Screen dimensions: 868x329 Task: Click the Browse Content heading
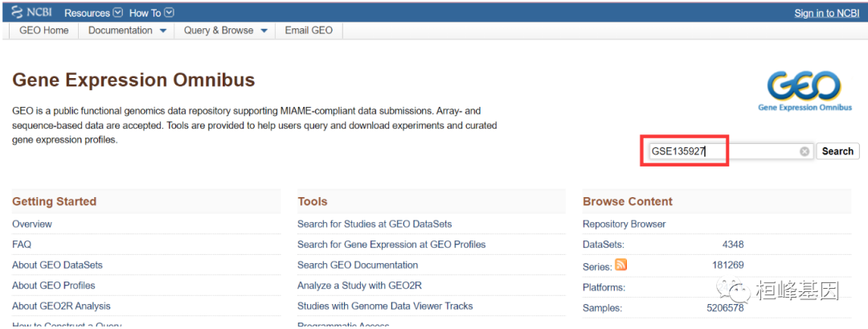628,202
